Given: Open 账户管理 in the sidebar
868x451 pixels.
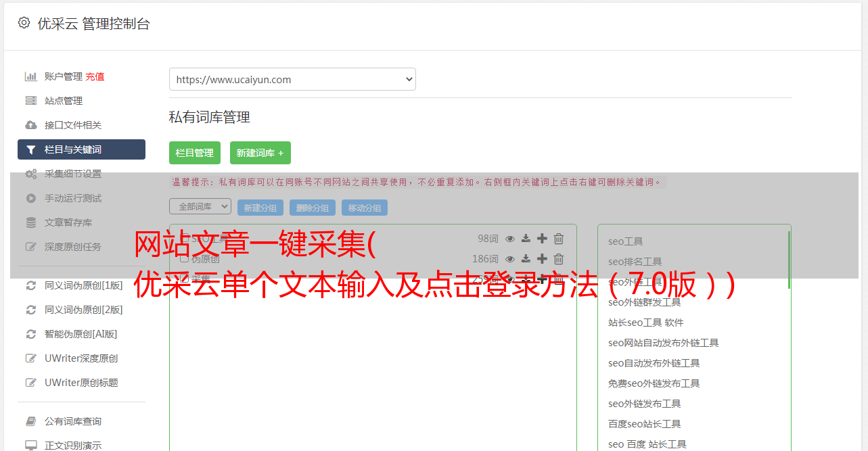Looking at the screenshot, I should (x=64, y=76).
